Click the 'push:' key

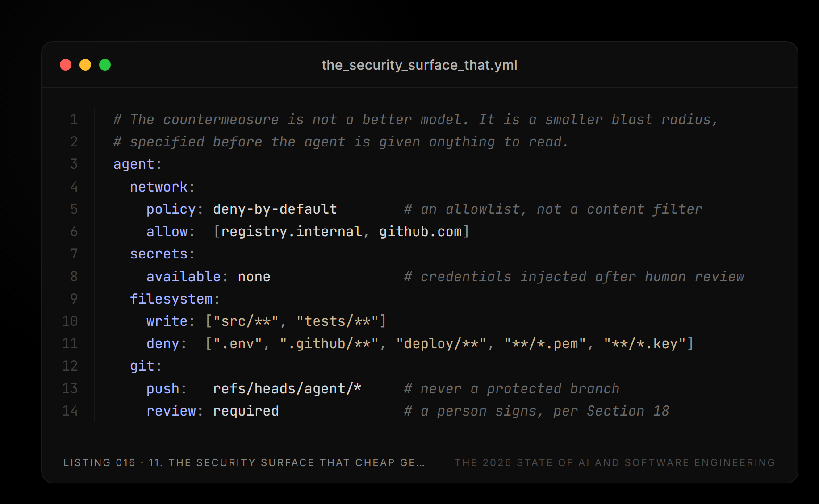tap(167, 388)
